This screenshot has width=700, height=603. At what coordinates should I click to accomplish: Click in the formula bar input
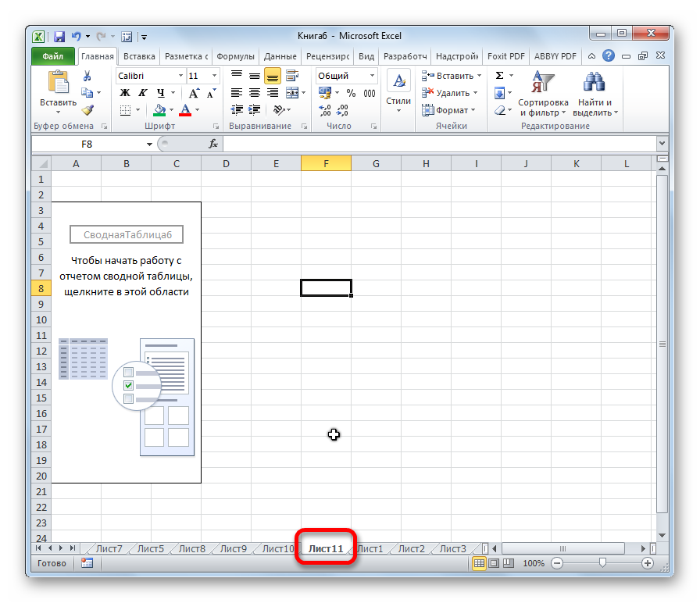click(439, 144)
